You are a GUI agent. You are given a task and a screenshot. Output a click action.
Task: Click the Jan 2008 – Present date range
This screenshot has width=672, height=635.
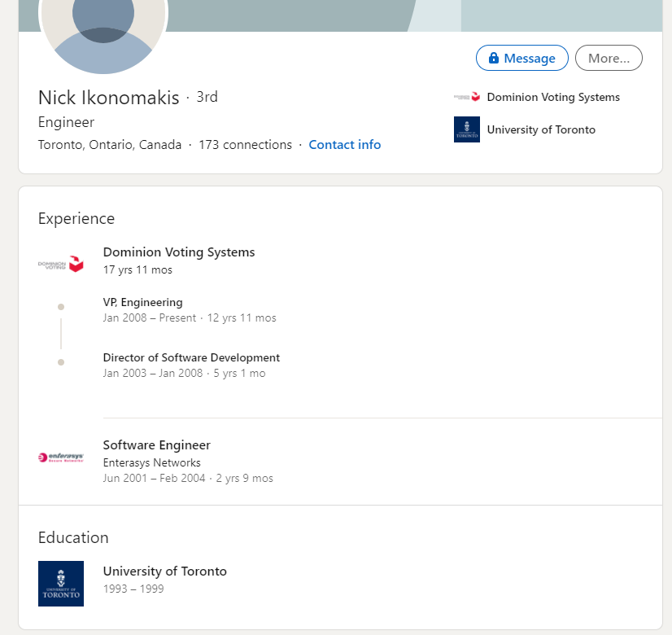point(149,317)
